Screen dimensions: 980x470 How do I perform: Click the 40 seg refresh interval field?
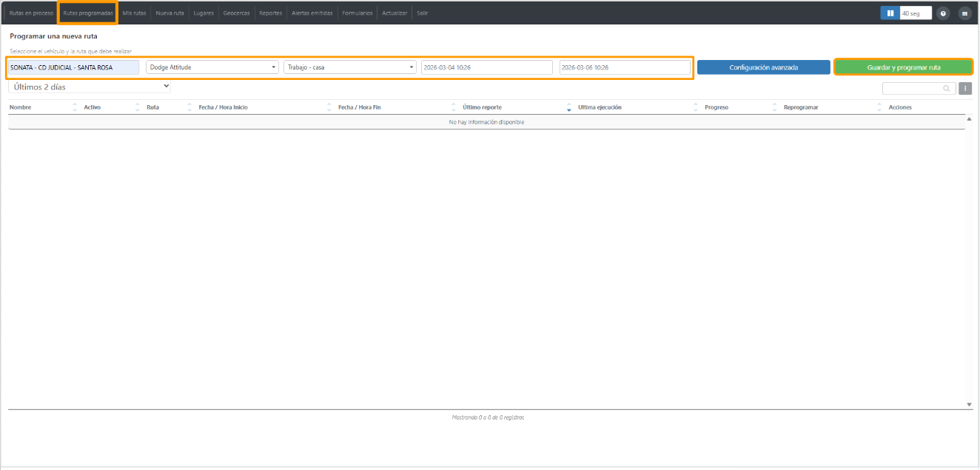pyautogui.click(x=916, y=13)
